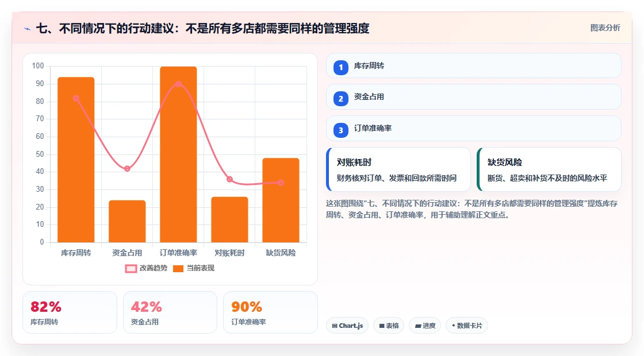The height and width of the screenshot is (356, 644).
Task: Click the trend line point above 对账耗时
Action: tap(229, 179)
